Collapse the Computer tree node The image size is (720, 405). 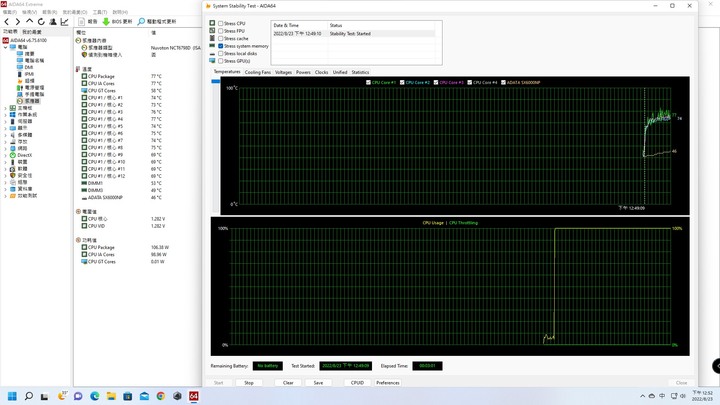coord(6,47)
